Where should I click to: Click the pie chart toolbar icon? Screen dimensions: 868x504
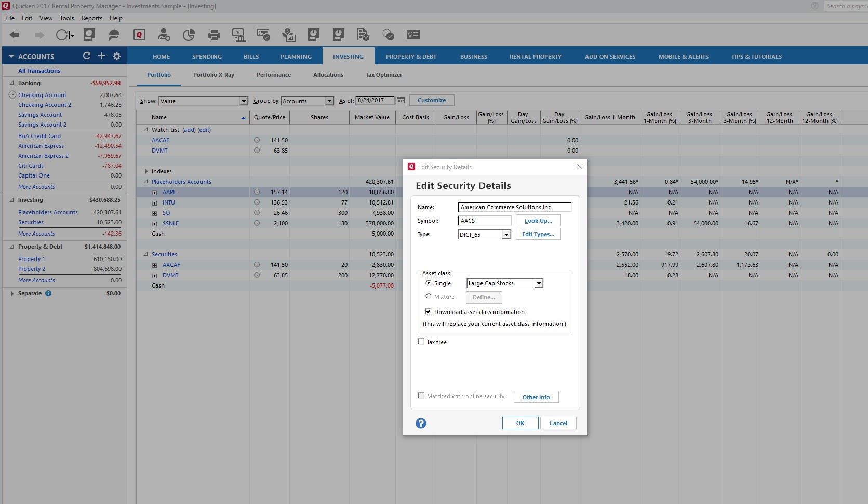point(189,35)
